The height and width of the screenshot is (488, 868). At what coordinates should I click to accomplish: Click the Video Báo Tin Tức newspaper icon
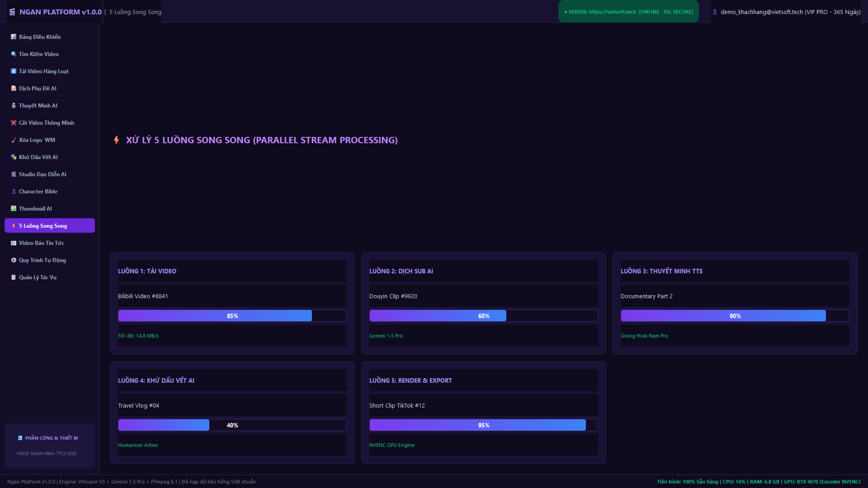pos(14,243)
